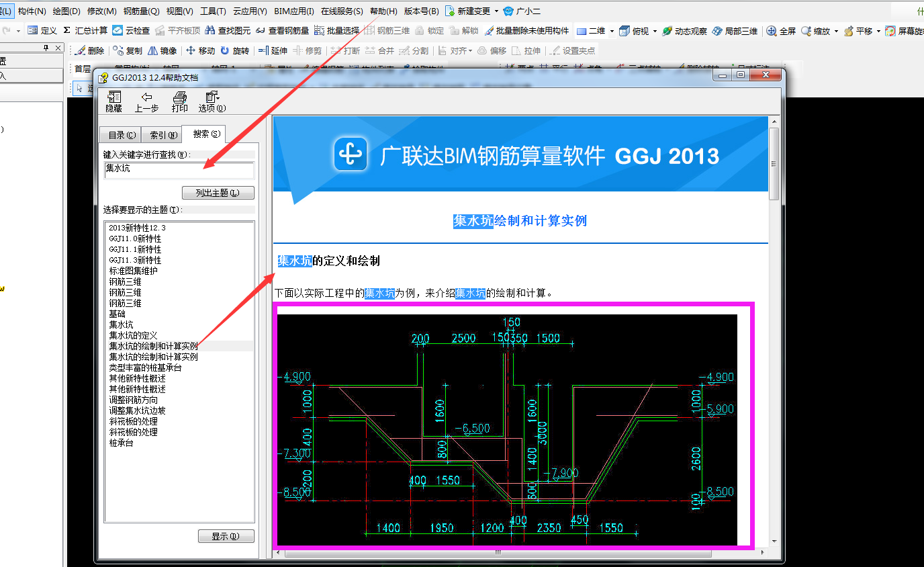Switch to 目录(C) tab in help
The width and height of the screenshot is (924, 567).
click(x=122, y=135)
